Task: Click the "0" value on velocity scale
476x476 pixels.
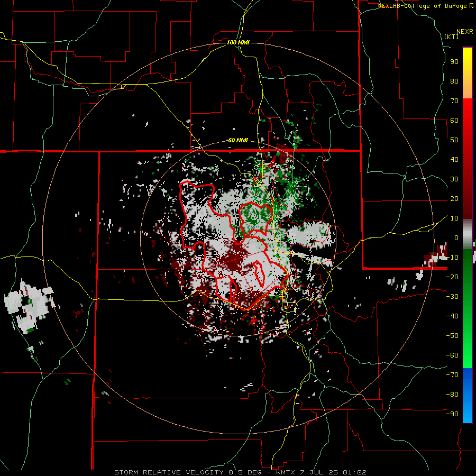Action: (x=456, y=237)
